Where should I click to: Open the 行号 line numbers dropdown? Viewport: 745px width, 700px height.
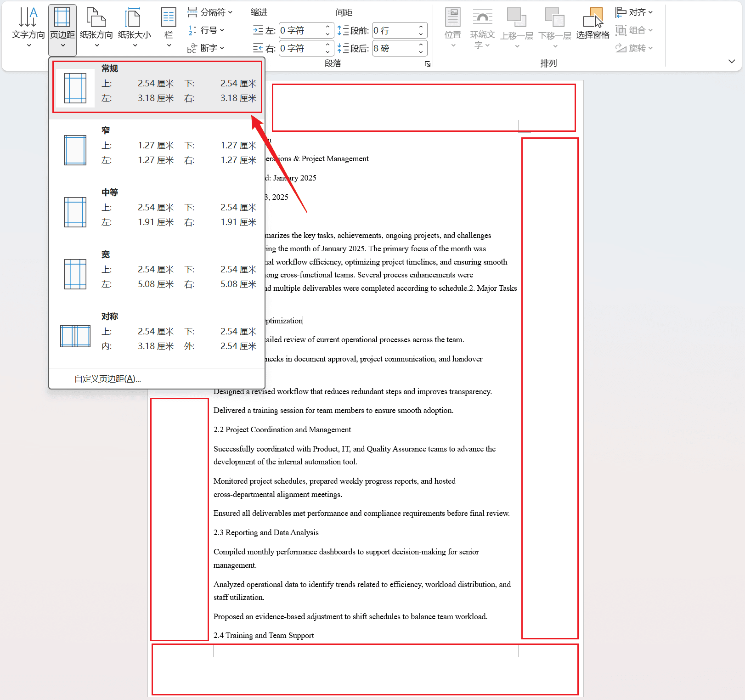tap(206, 30)
